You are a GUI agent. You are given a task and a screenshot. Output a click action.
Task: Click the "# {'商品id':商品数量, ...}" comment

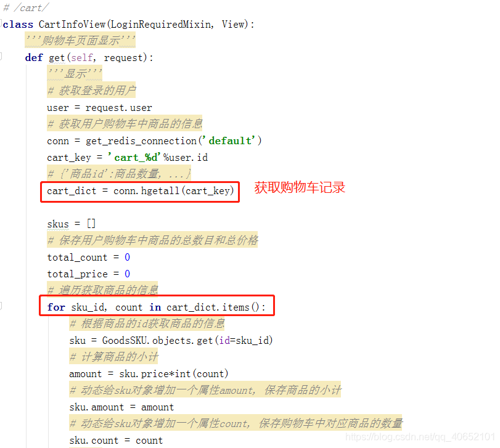119,174
